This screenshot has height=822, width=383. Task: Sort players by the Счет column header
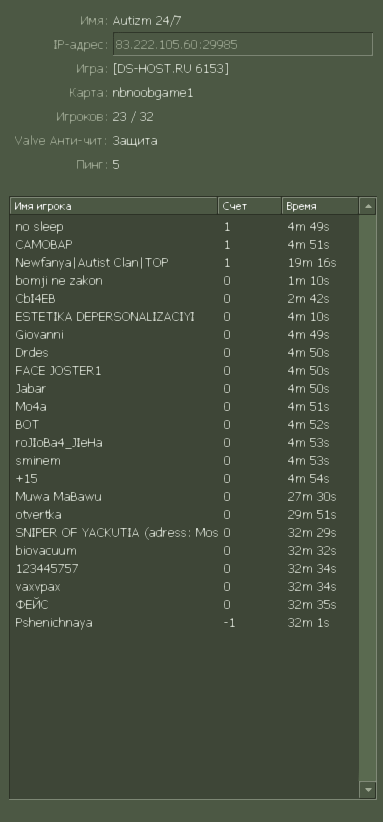point(250,206)
